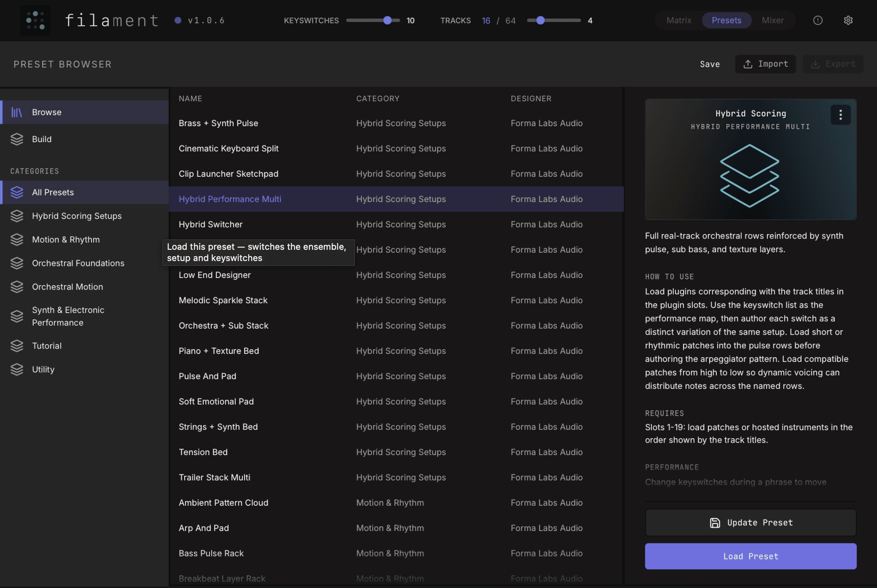Select the 'Low End Designer' preset
877x588 pixels.
396,275
